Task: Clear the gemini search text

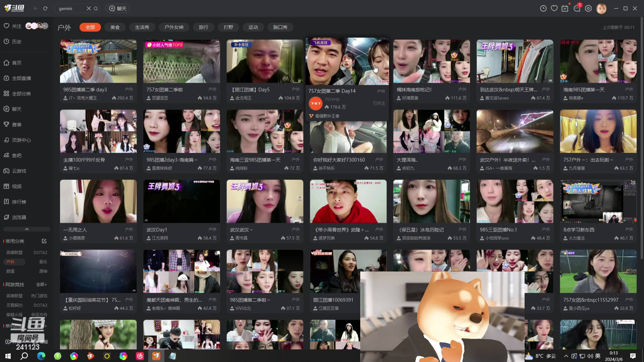Action: 89,8
